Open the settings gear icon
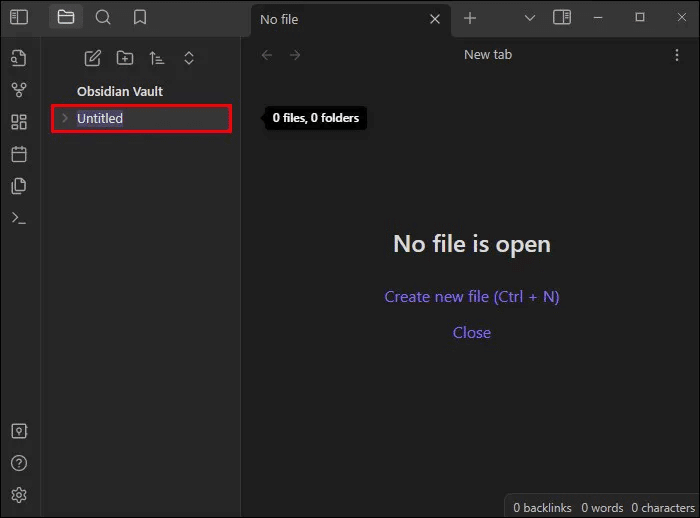Viewport: 700px width, 518px height. pos(19,495)
